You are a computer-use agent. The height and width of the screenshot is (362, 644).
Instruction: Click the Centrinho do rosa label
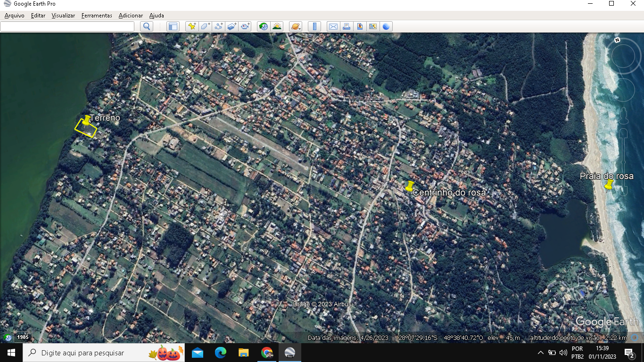tap(449, 192)
